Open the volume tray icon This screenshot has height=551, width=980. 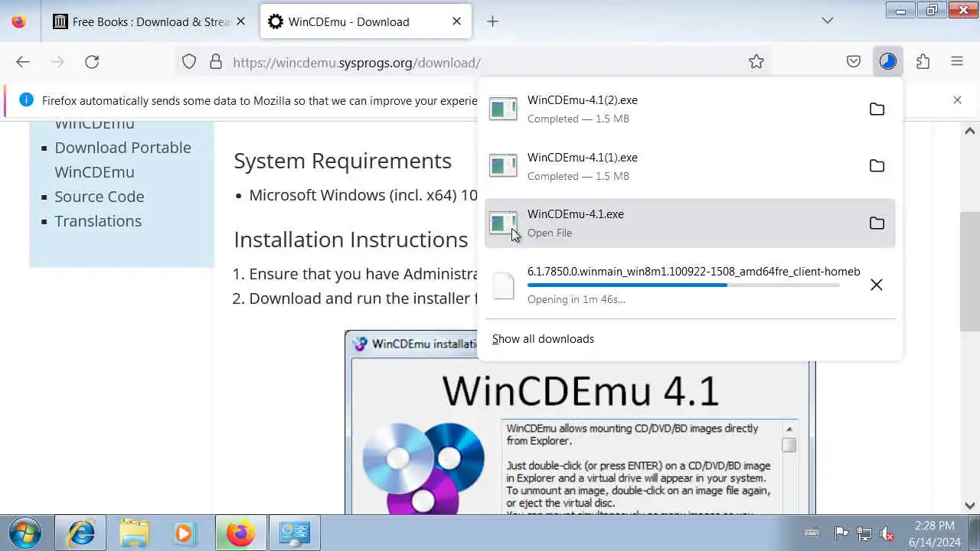(x=887, y=533)
